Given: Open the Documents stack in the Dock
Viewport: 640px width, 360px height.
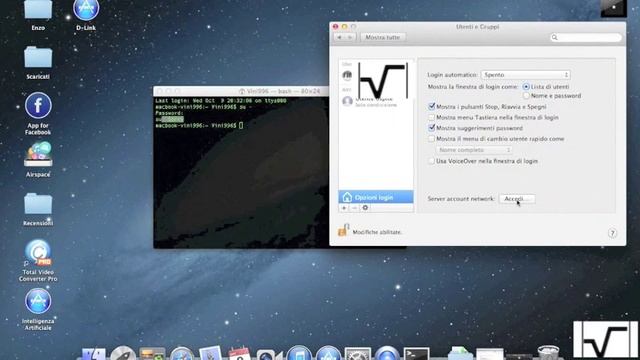Looking at the screenshot, I should (489, 354).
